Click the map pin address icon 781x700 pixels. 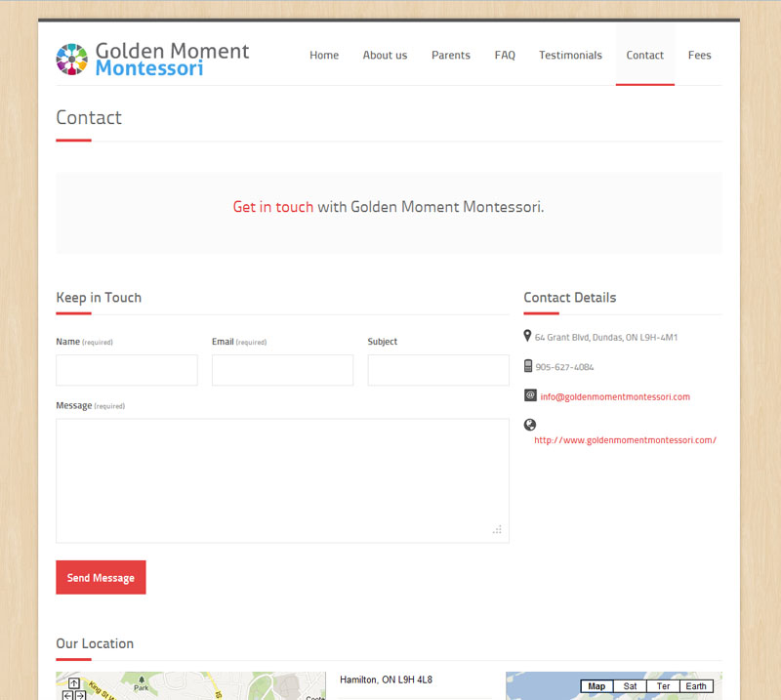coord(527,336)
